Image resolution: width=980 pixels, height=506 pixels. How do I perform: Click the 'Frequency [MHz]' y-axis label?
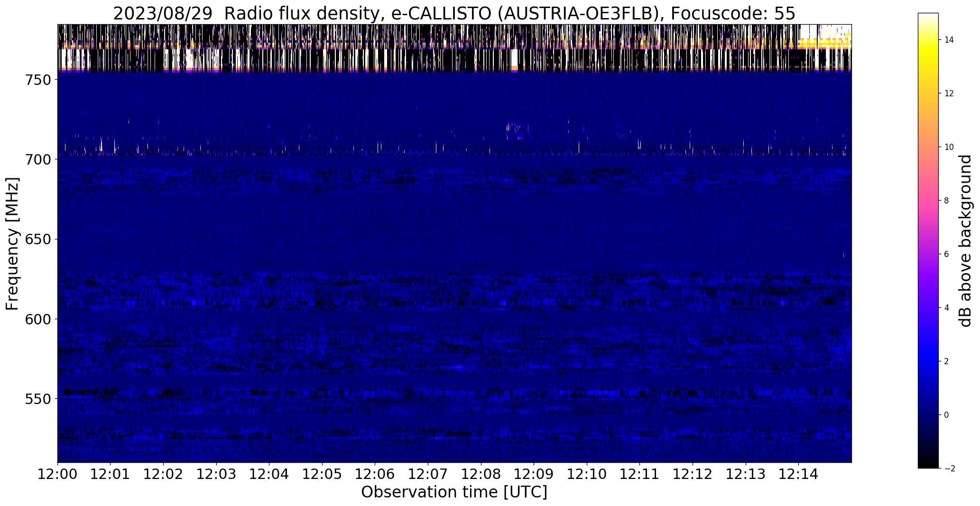pyautogui.click(x=12, y=244)
